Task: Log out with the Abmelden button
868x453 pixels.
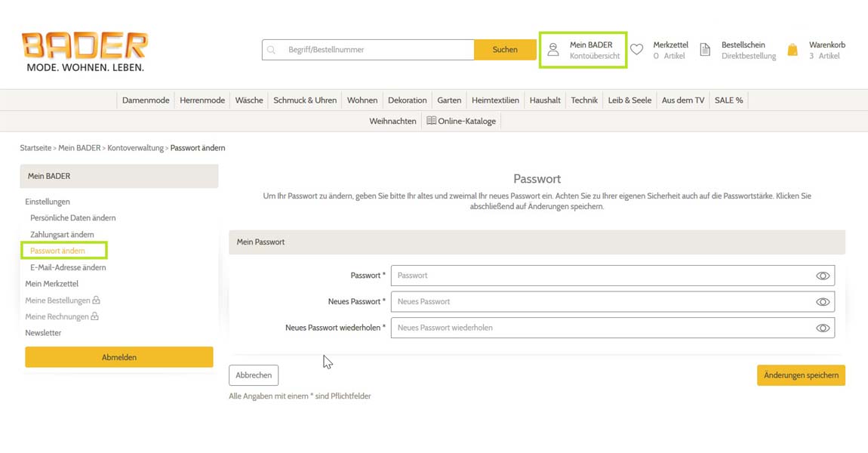Action: [119, 357]
